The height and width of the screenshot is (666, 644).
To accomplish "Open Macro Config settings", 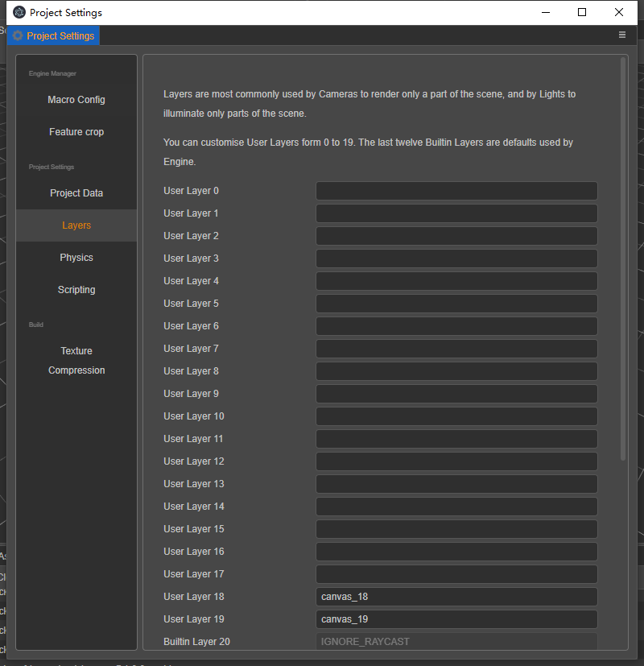I will click(76, 100).
